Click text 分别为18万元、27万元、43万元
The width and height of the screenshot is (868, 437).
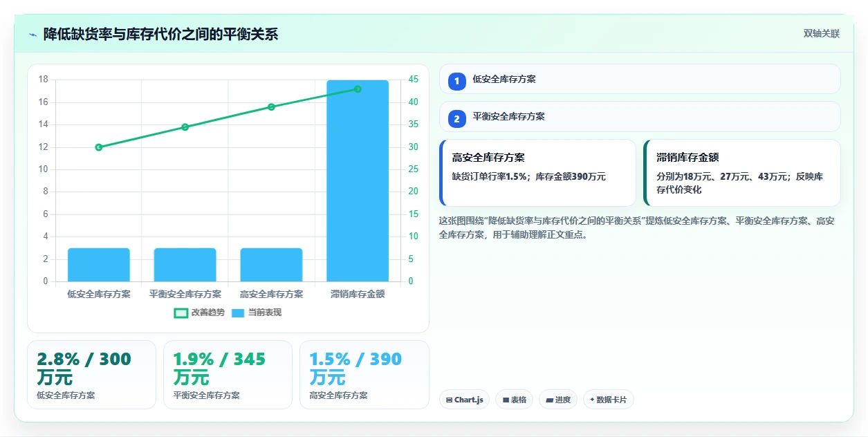click(x=723, y=177)
